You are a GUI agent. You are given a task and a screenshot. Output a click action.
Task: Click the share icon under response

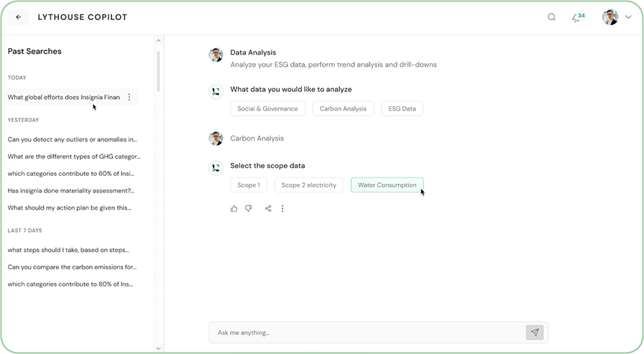(x=268, y=208)
